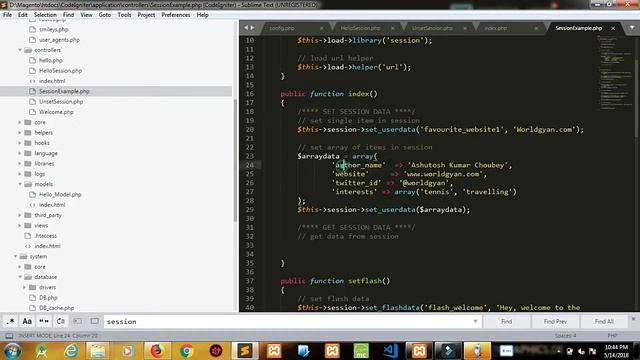The height and width of the screenshot is (360, 640).
Task: Click the .htaccess file icon
Action: click(28, 236)
